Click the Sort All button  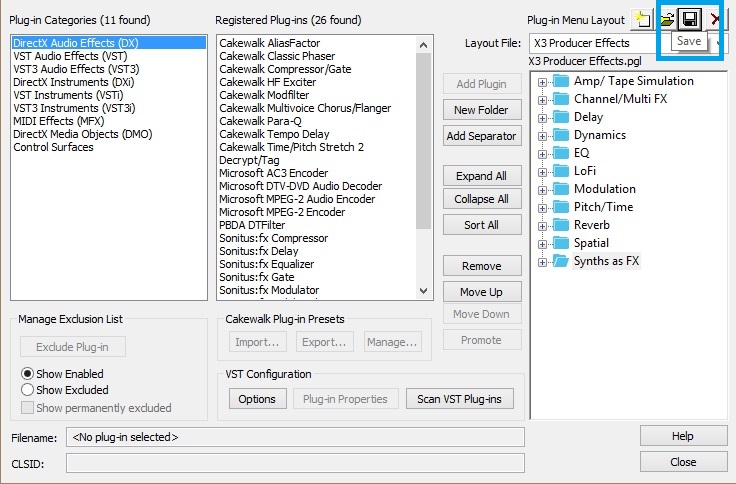click(x=482, y=225)
